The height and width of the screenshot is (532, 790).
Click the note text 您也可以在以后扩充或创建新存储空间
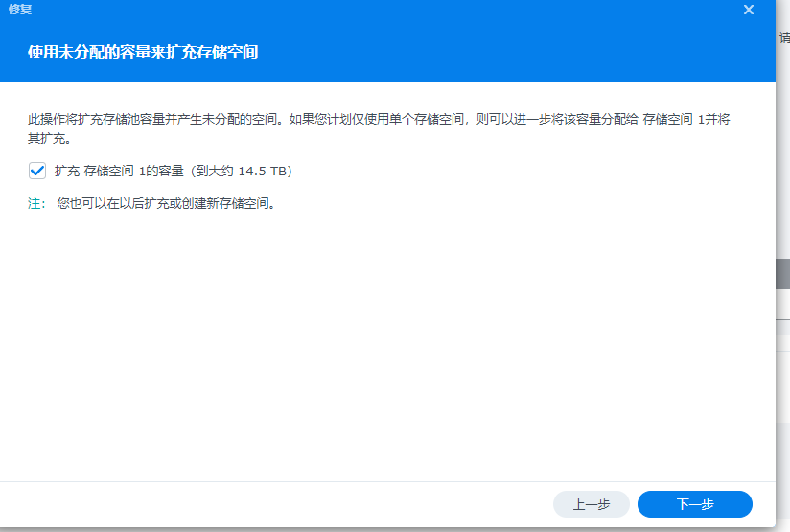point(166,203)
